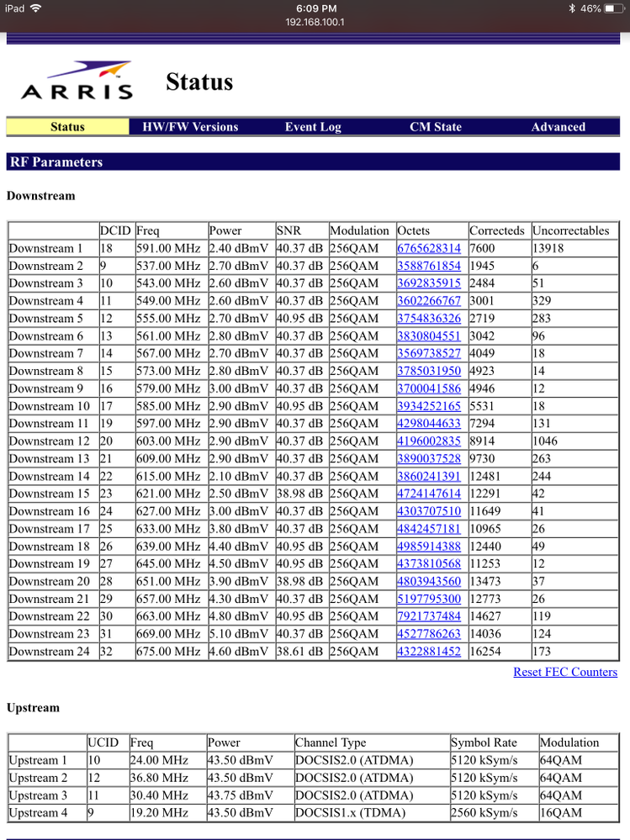Image resolution: width=630 pixels, height=840 pixels.
Task: Click the RF Parameters section header
Action: pos(313,161)
